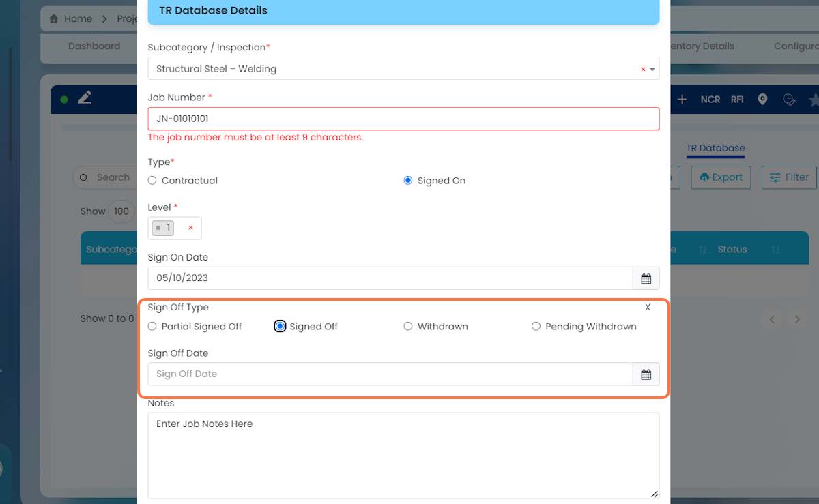The width and height of the screenshot is (819, 504).
Task: Select the Withdrawn radio button
Action: pos(408,327)
